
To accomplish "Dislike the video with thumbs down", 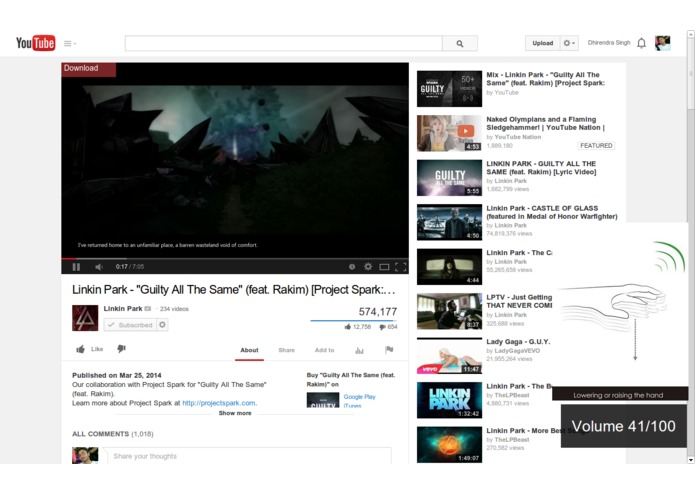I will (121, 349).
